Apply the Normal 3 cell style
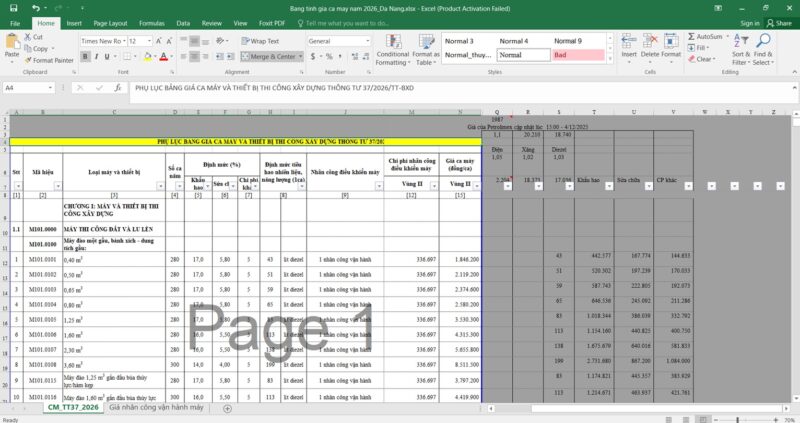This screenshot has width=800, height=423. (x=467, y=41)
